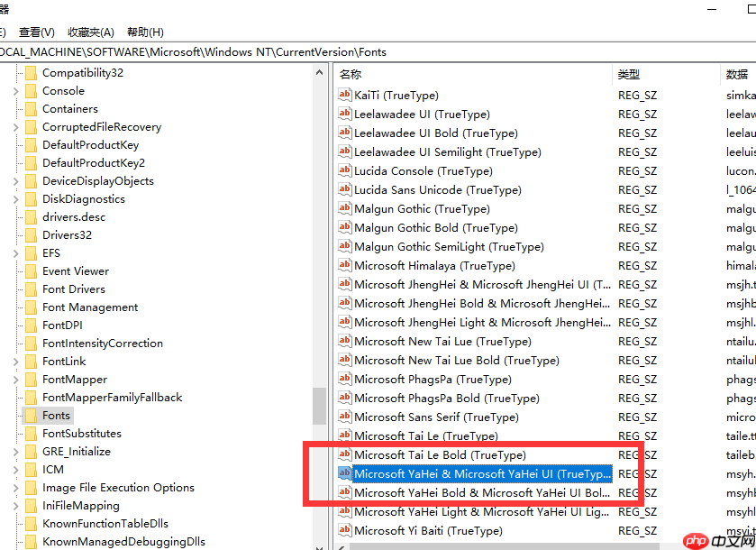
Task: Select Microsoft Tai Le (TrueType) value
Action: tap(425, 436)
